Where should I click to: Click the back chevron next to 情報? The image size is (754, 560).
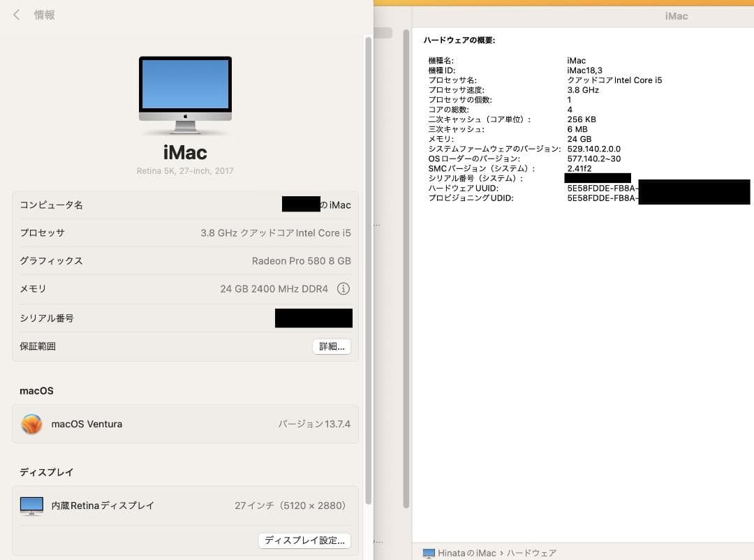(x=15, y=14)
